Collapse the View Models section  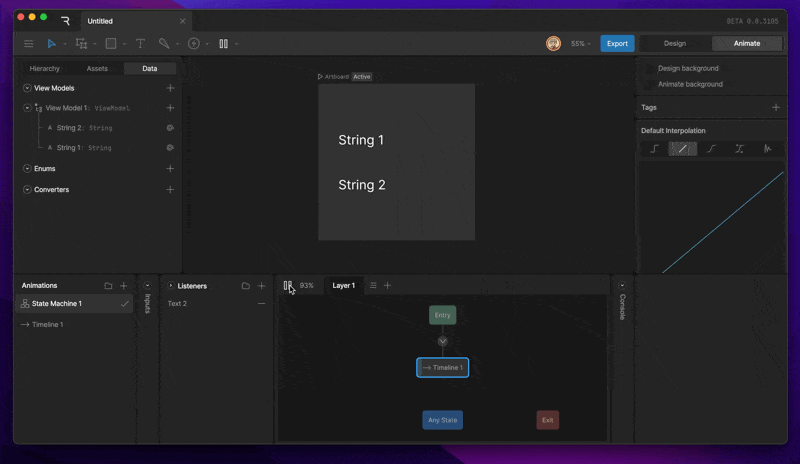click(x=27, y=88)
